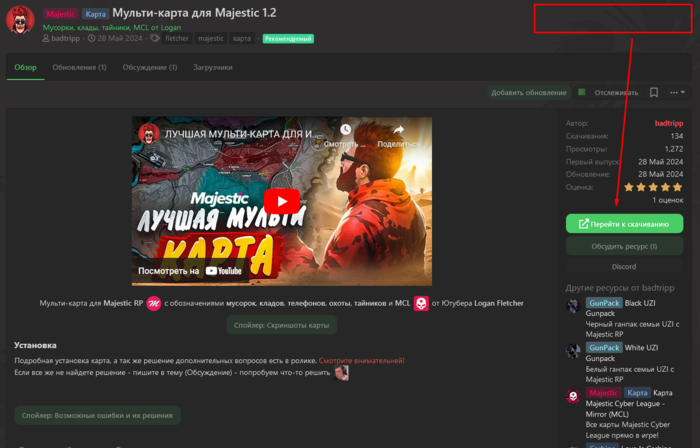Click the Share arrow icon in video
This screenshot has height=448, width=700.
point(398,130)
